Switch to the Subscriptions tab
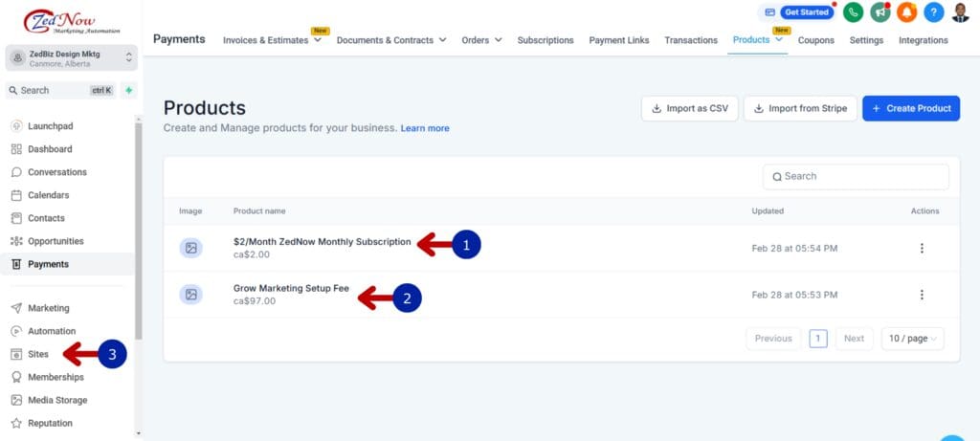This screenshot has width=980, height=441. pos(546,40)
